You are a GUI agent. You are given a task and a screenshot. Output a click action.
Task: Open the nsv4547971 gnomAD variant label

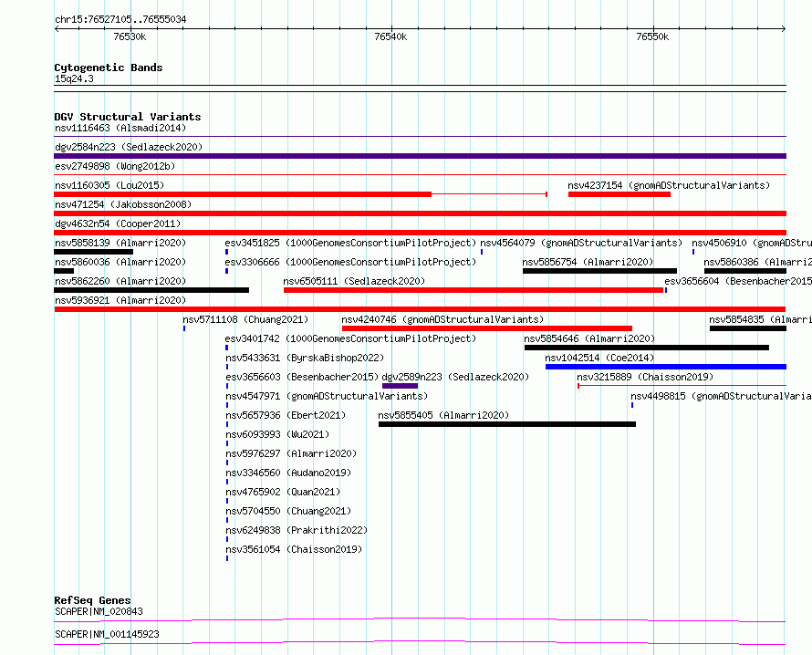[327, 396]
